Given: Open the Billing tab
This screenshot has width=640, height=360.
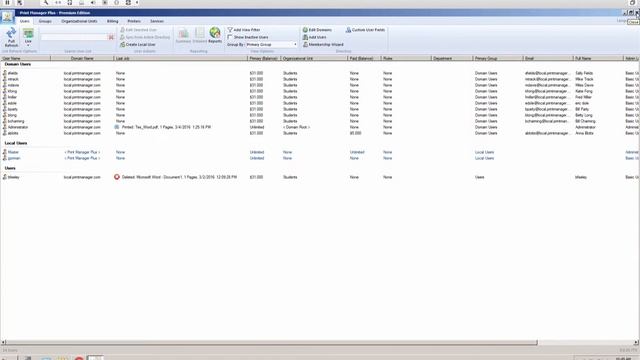Looking at the screenshot, I should coord(112,21).
